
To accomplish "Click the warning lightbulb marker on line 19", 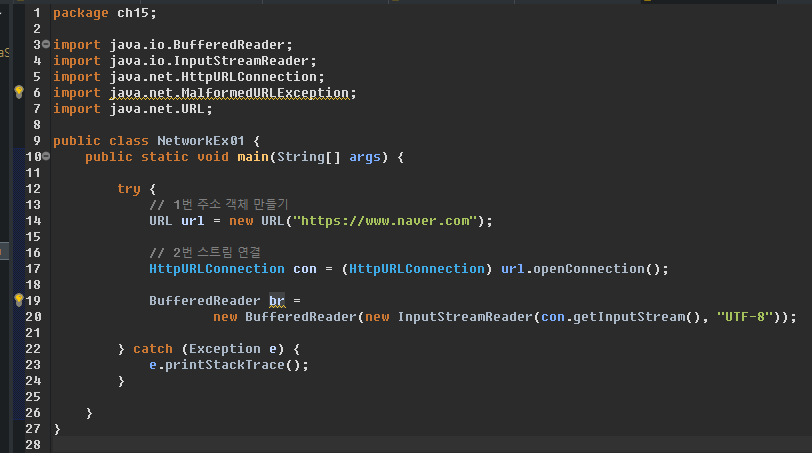I will click(x=19, y=300).
